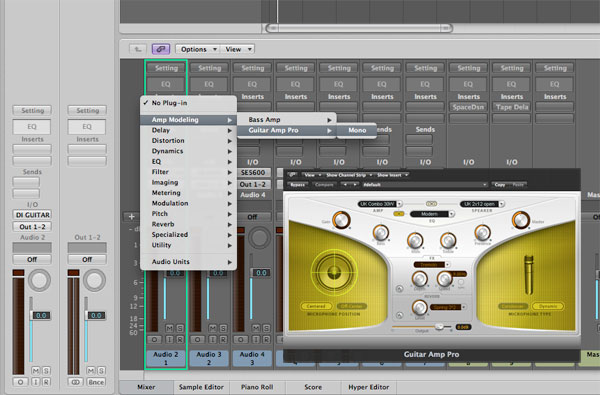
Task: Click the pan knob on the DI GUITAR strip
Action: click(39, 280)
